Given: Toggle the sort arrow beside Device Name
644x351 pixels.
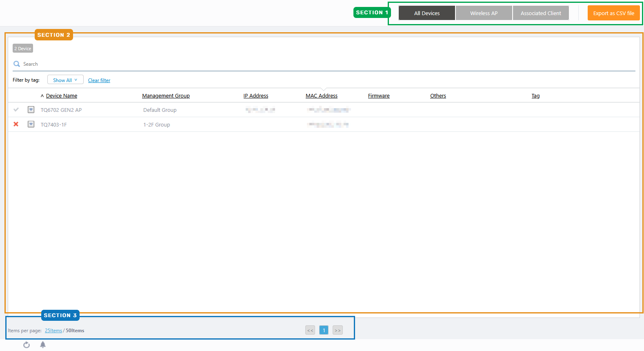Looking at the screenshot, I should pyautogui.click(x=42, y=96).
